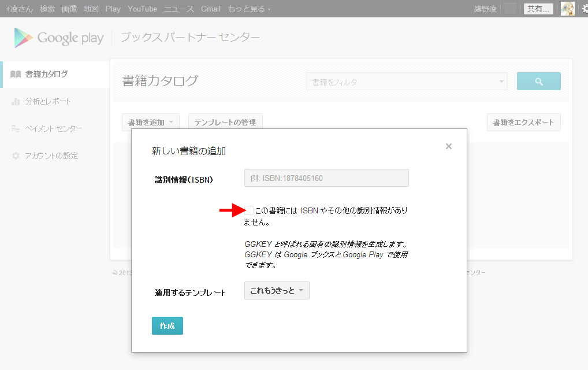Select 書籍カタログ in the sidebar
Viewport: 588px width, 370px height.
tap(55, 75)
